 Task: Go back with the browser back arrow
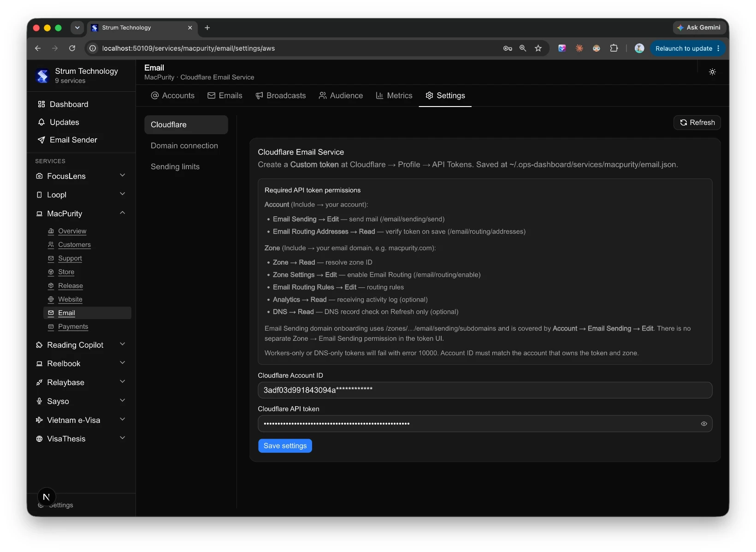[38, 48]
